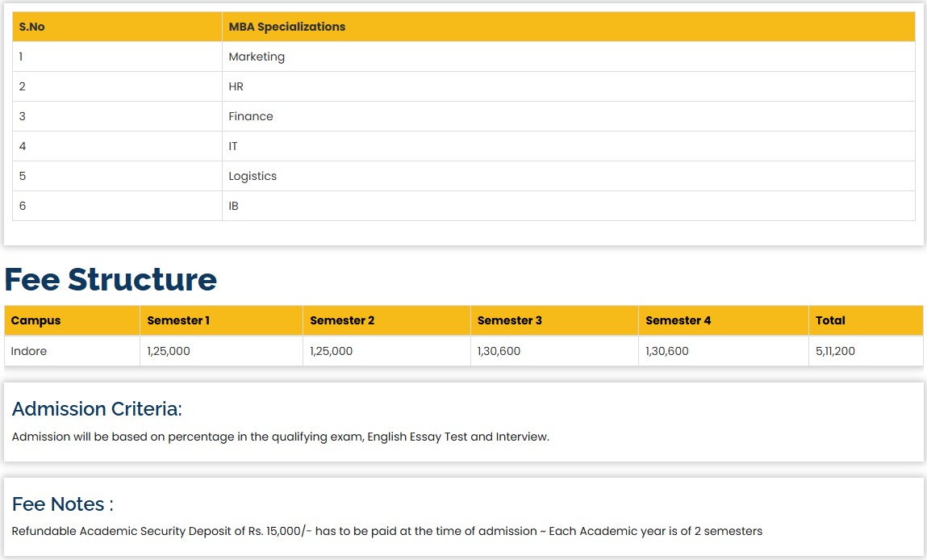Image resolution: width=927 pixels, height=560 pixels.
Task: Click the S.No column header
Action: point(32,27)
